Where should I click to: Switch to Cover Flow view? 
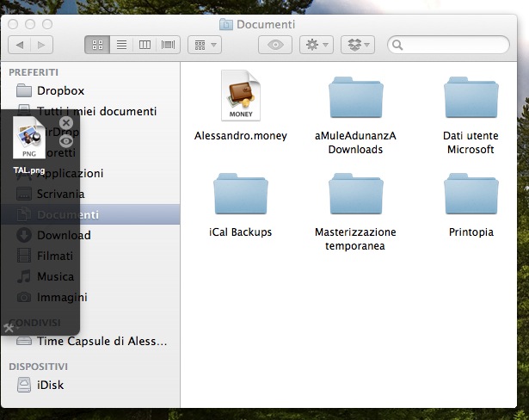pyautogui.click(x=168, y=44)
